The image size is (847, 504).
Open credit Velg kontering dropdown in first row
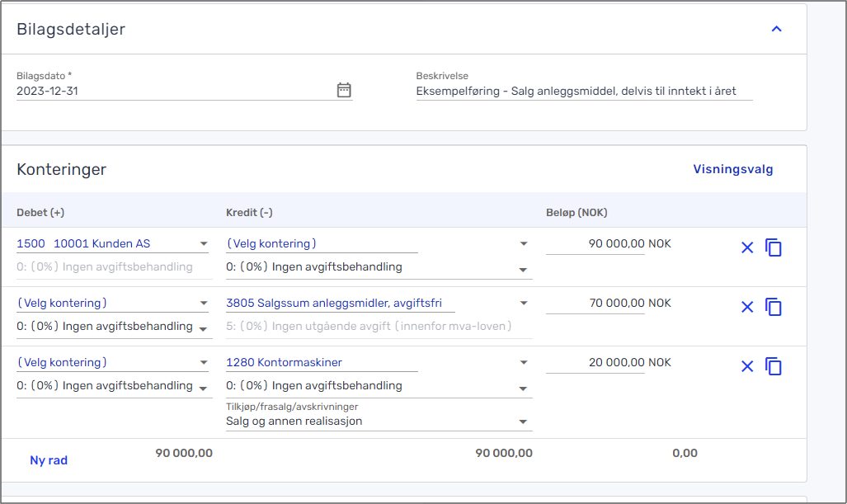[x=524, y=244]
